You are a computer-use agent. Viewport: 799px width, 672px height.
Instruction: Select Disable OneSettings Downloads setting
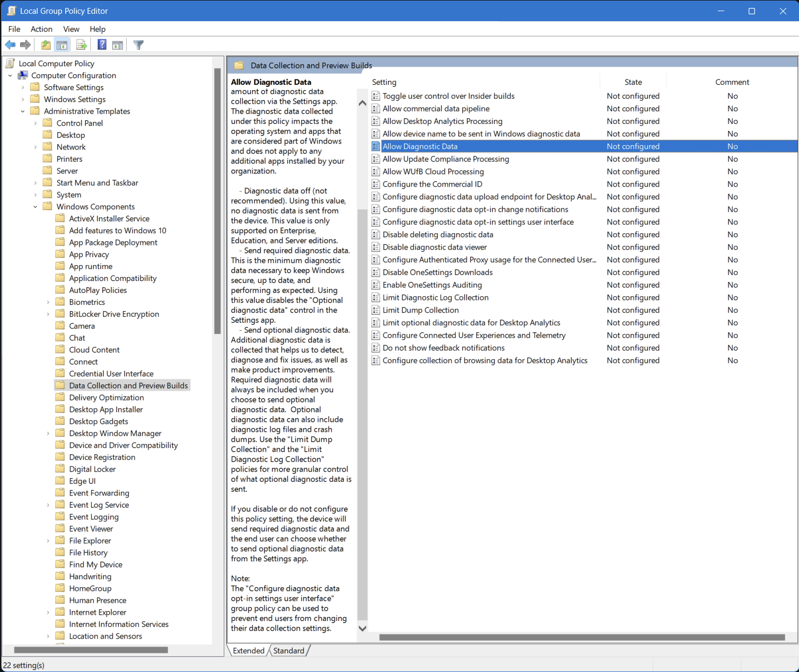click(437, 272)
